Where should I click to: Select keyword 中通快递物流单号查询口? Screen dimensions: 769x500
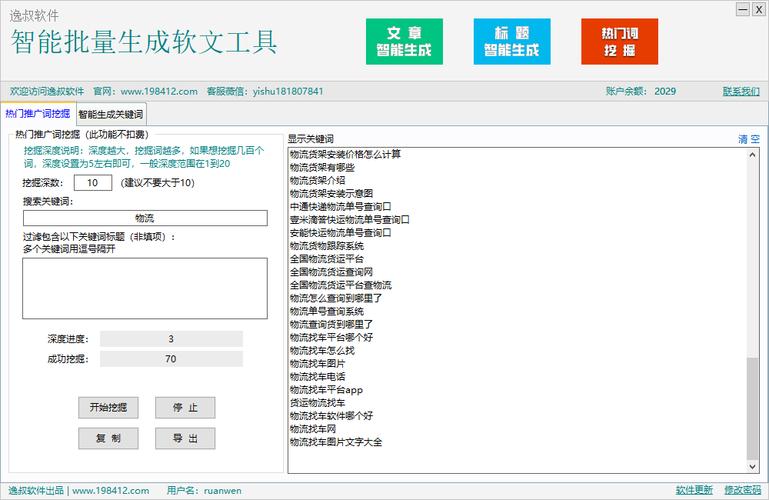(x=340, y=207)
